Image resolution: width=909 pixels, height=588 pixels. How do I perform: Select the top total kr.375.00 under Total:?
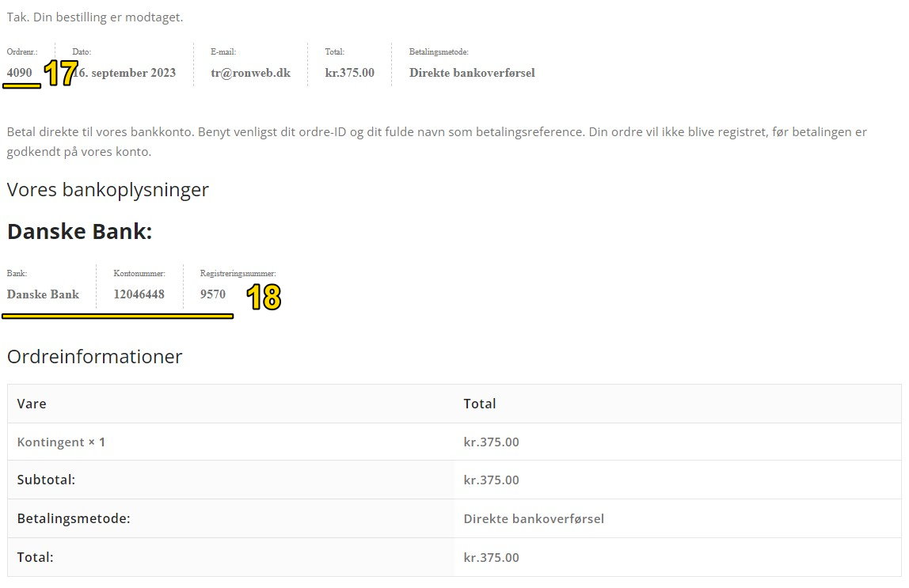349,73
